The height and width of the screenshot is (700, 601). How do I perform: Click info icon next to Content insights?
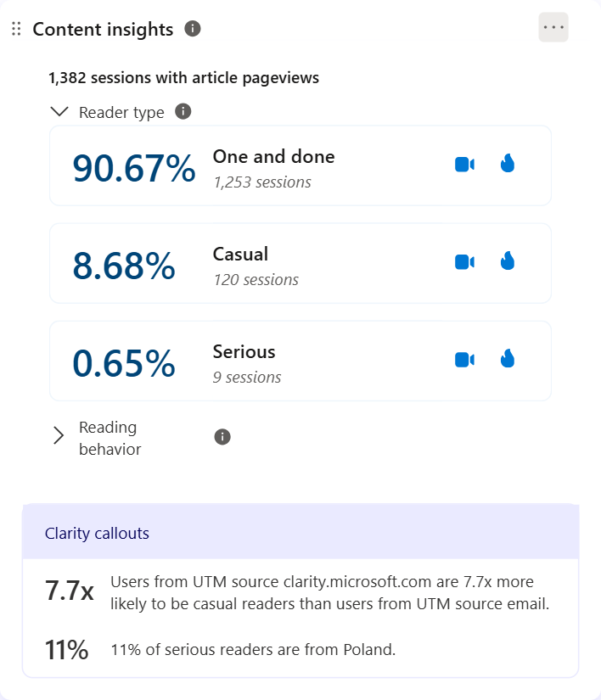[193, 29]
